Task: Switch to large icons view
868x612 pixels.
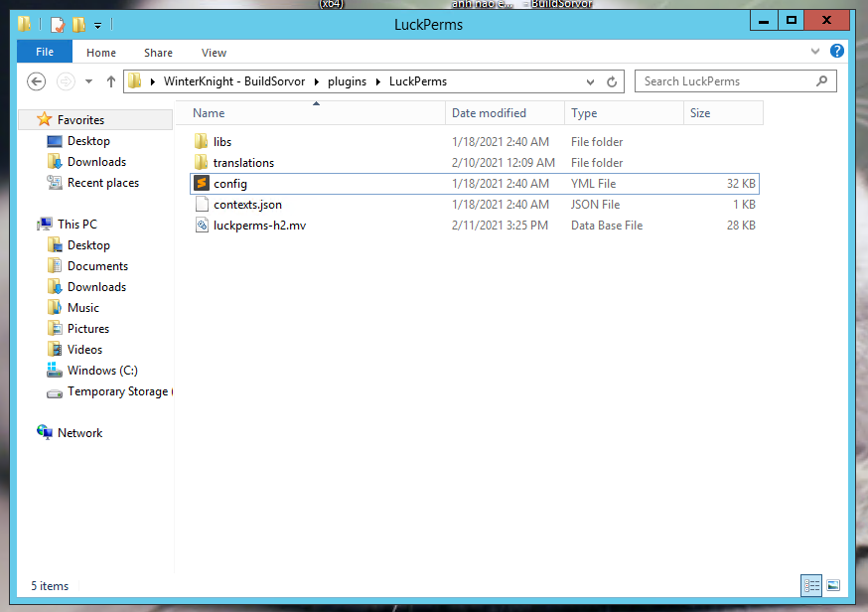Action: pyautogui.click(x=833, y=585)
